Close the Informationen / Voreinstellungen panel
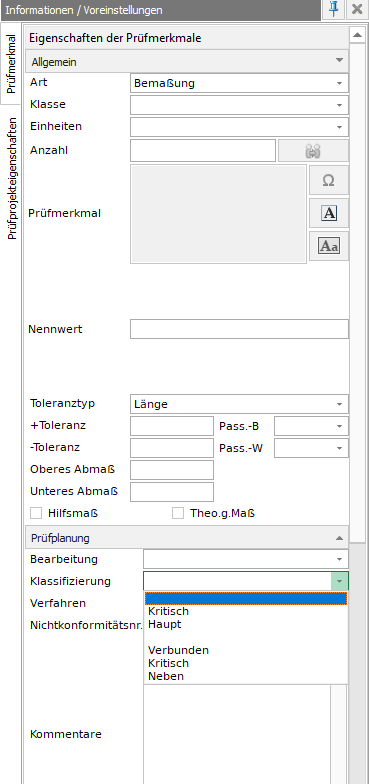Screen dimensions: 369x784 pyautogui.click(x=357, y=10)
